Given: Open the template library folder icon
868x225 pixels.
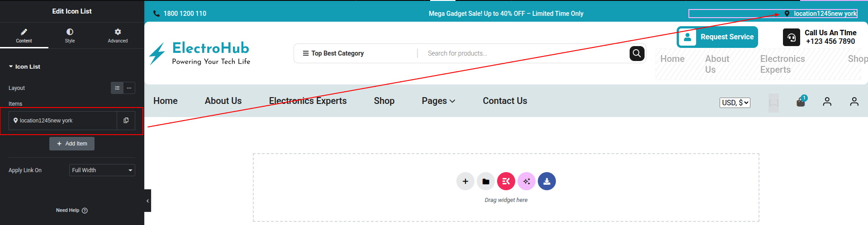Looking at the screenshot, I should coord(485,182).
